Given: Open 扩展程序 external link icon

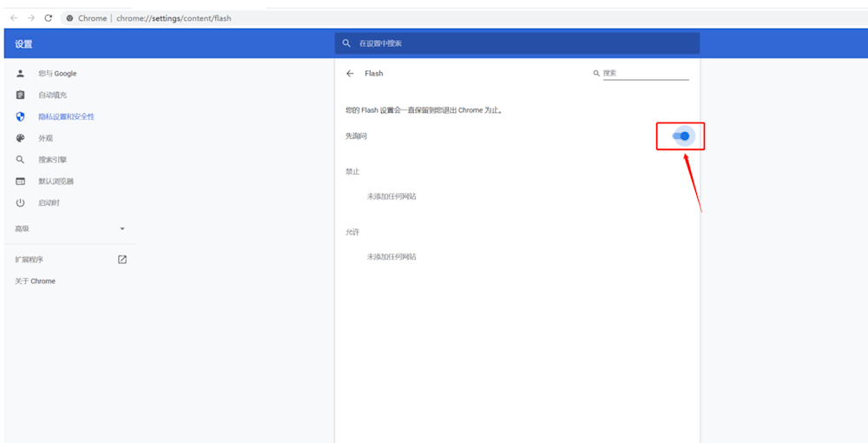Looking at the screenshot, I should tap(122, 260).
